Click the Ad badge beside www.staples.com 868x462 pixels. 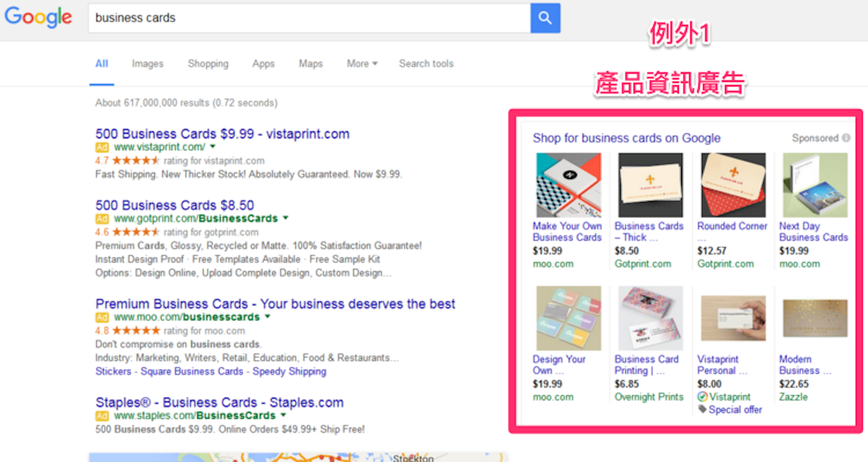[x=102, y=416]
